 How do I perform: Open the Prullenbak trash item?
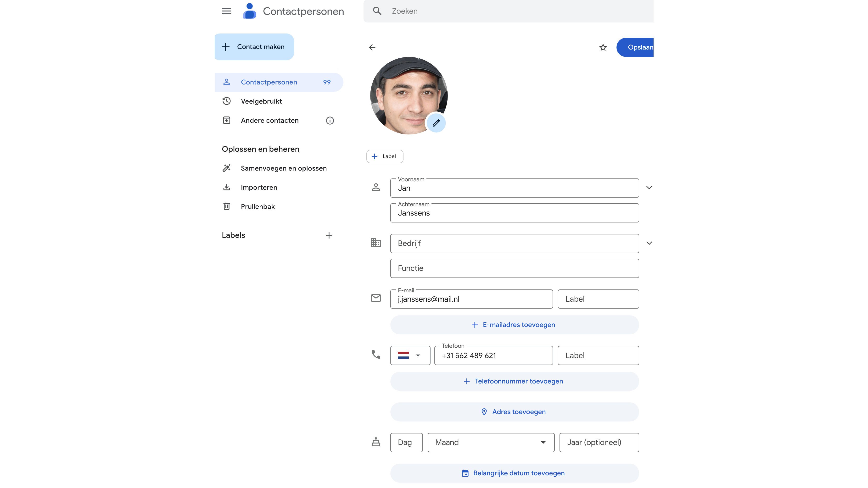[x=258, y=206]
